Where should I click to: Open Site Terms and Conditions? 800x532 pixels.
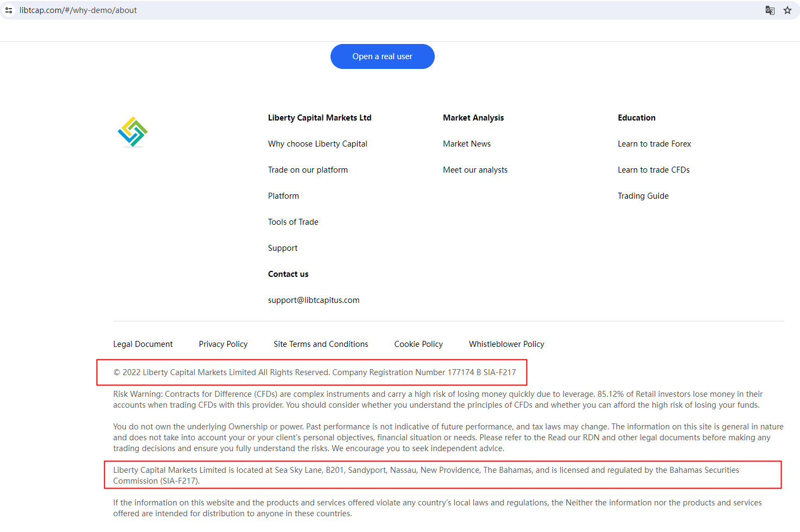coord(321,344)
